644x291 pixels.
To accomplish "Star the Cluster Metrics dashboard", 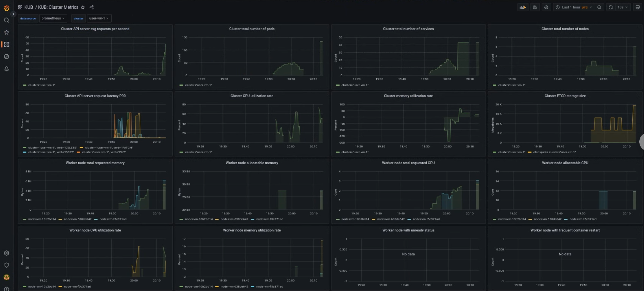I will pos(83,7).
